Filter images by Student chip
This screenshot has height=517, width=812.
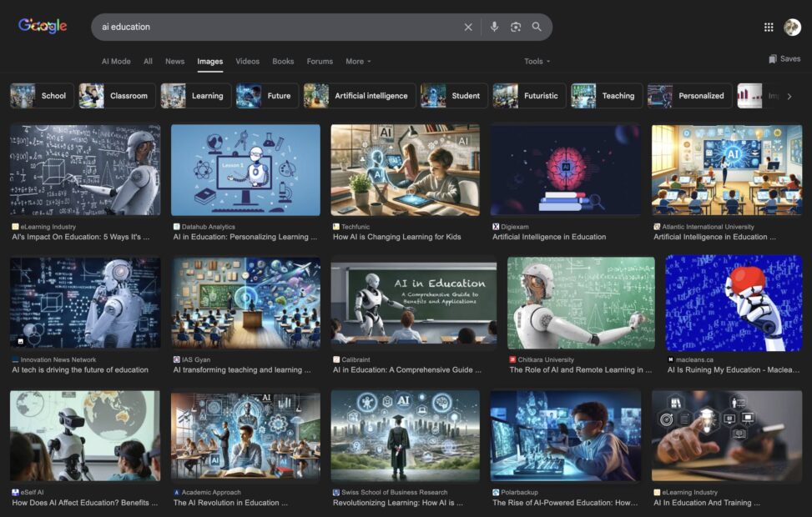point(454,96)
